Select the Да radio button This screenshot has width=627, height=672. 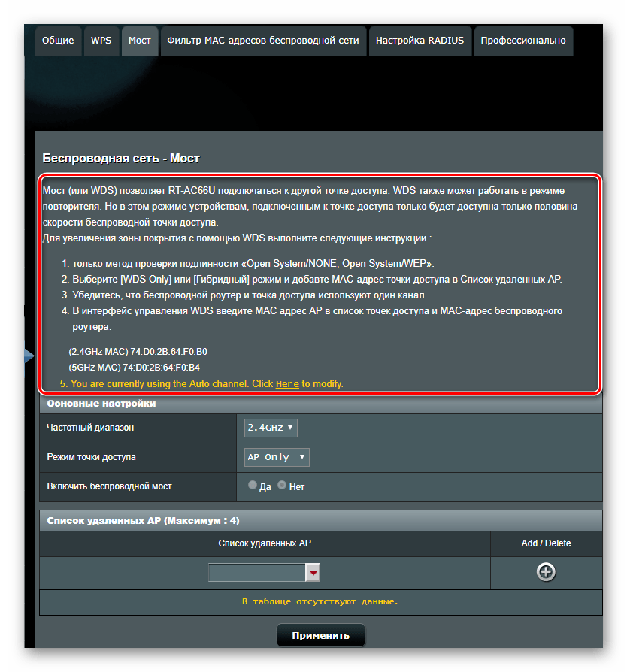click(253, 486)
